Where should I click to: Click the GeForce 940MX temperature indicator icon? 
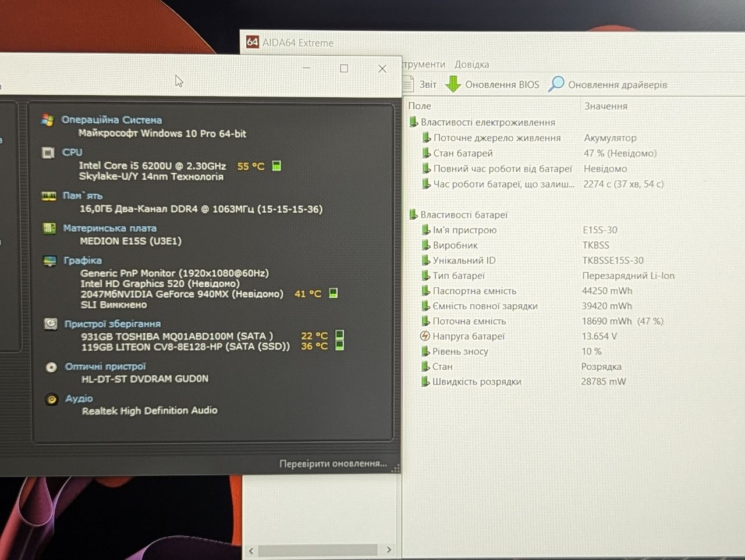point(334,293)
